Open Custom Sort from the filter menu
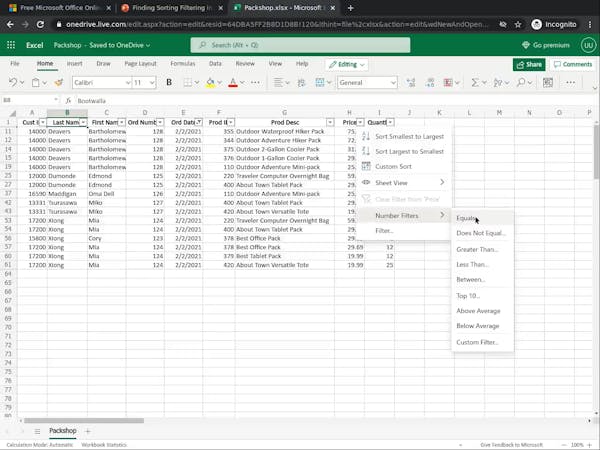Image resolution: width=600 pixels, height=450 pixels. tap(404, 166)
